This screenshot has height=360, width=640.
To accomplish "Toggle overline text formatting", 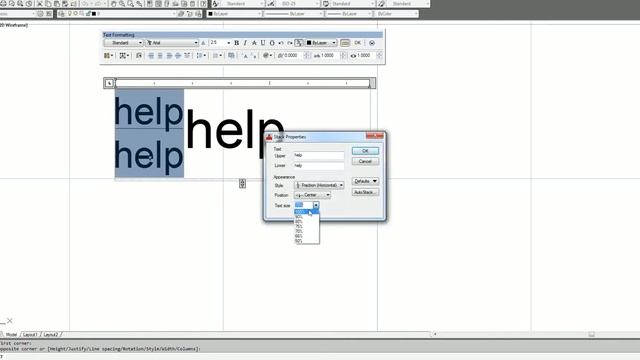I will pyautogui.click(x=272, y=43).
